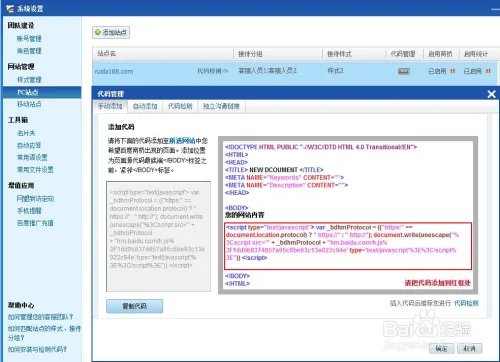Click the 取消 button
This screenshot has height=362, width=500.
click(x=469, y=349)
